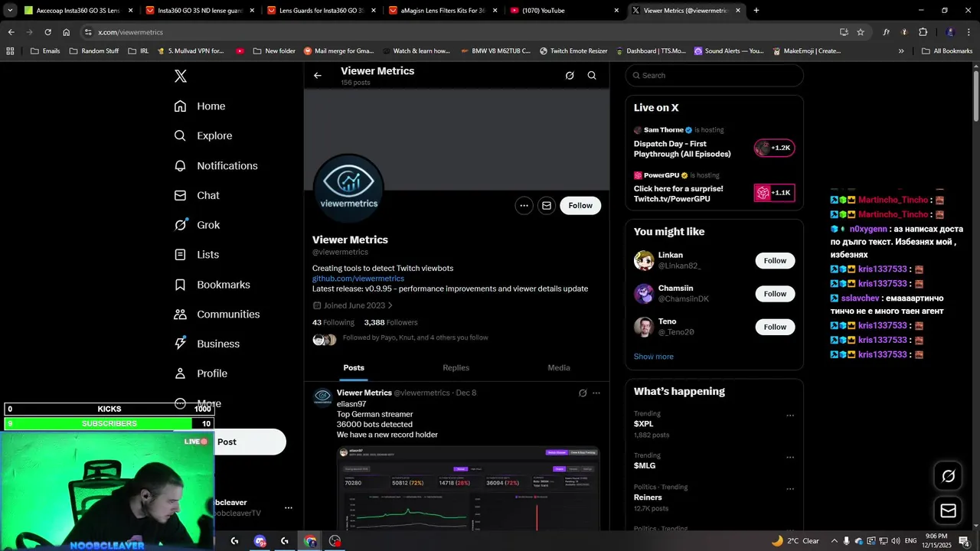Screen dimensions: 980x551
Task: Switch to the Replies tab
Action: click(456, 368)
